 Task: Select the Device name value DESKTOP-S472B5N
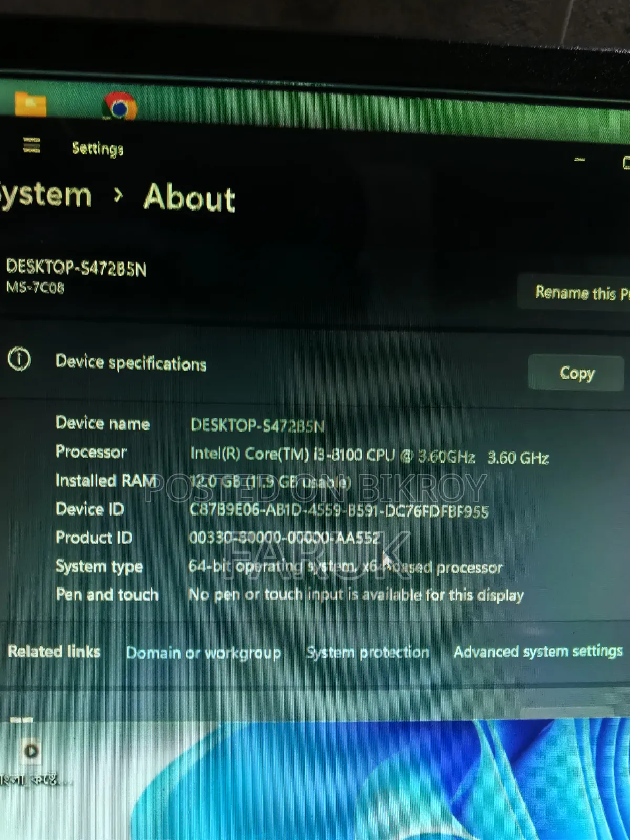(x=257, y=425)
